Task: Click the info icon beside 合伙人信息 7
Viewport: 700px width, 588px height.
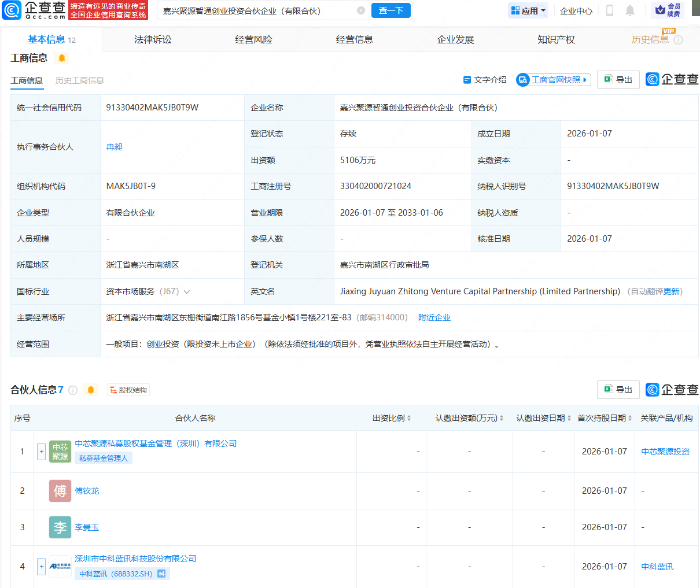Action: [x=73, y=390]
